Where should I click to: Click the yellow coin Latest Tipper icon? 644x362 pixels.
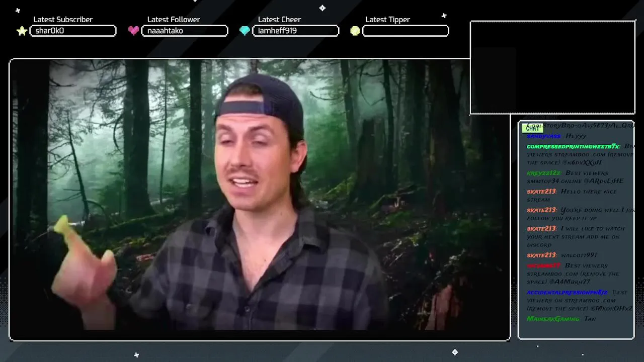(x=355, y=31)
